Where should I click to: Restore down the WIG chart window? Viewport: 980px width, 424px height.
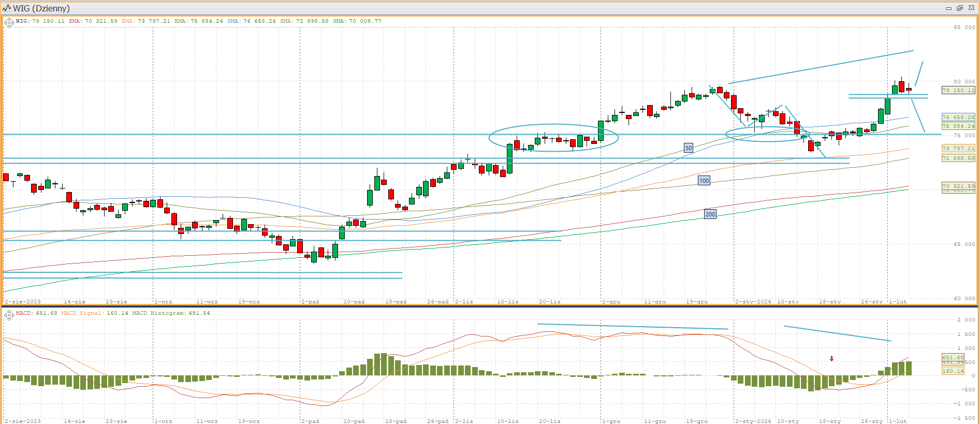(x=959, y=8)
